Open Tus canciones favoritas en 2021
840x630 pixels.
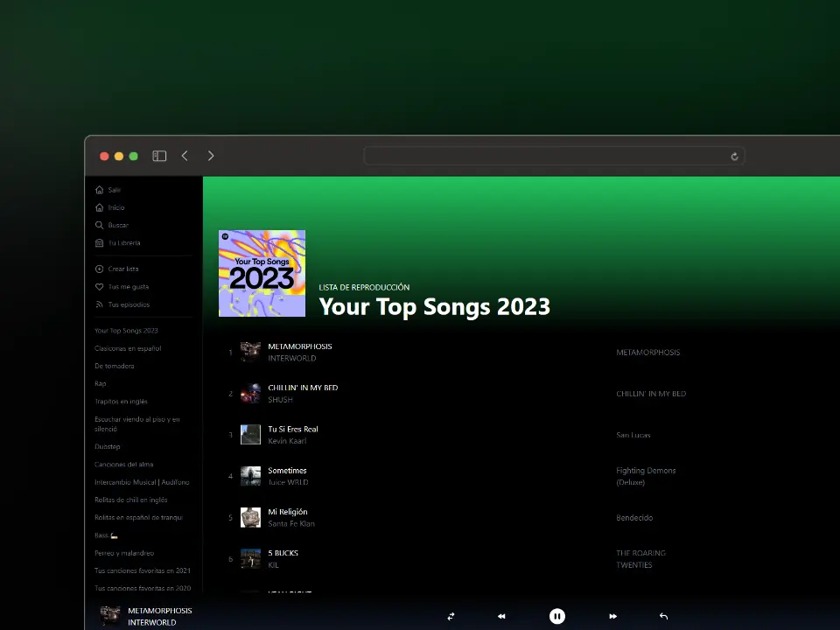click(141, 570)
